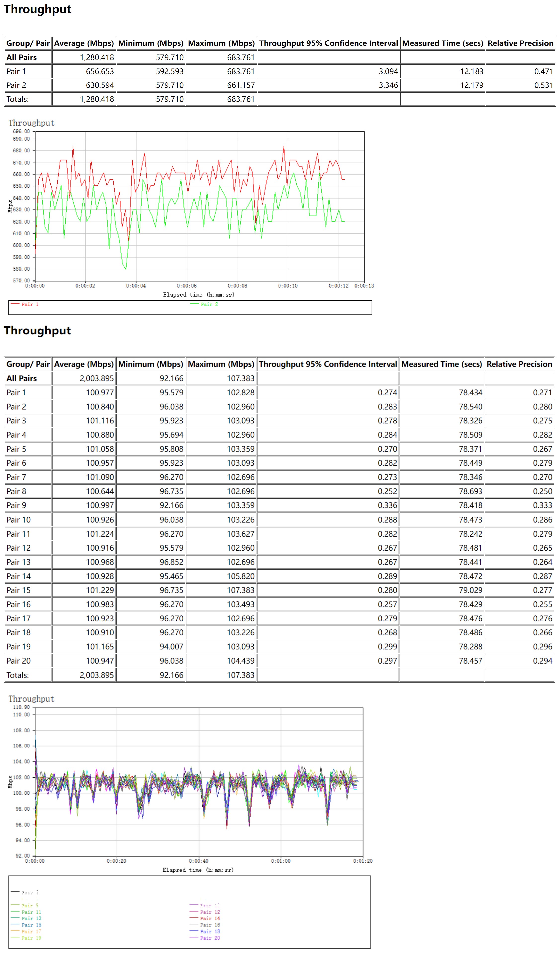Click the 0:00:13 time axis label

[364, 286]
